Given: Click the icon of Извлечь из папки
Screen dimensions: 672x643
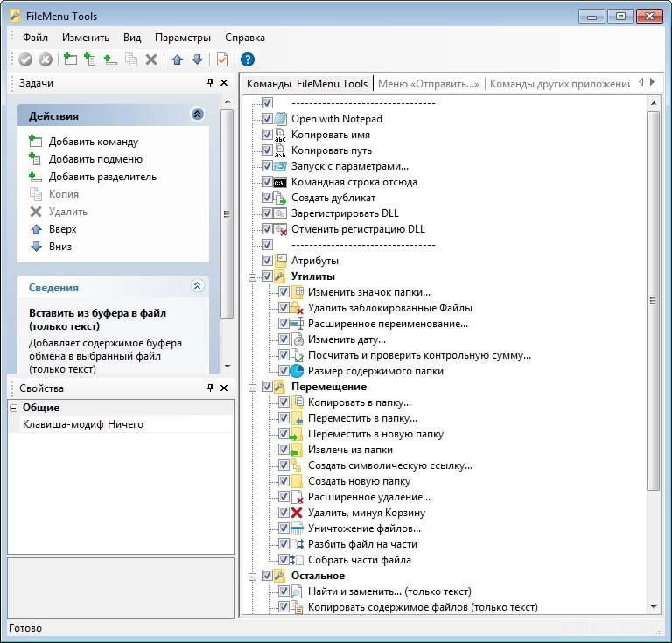Looking at the screenshot, I should point(297,450).
